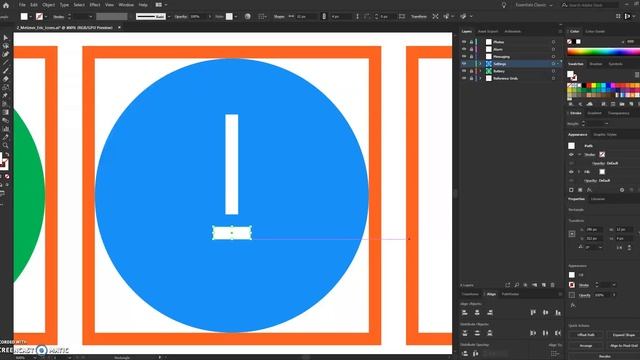The height and width of the screenshot is (360, 640).
Task: Click horizontal align center in Align panel
Action: point(477,313)
